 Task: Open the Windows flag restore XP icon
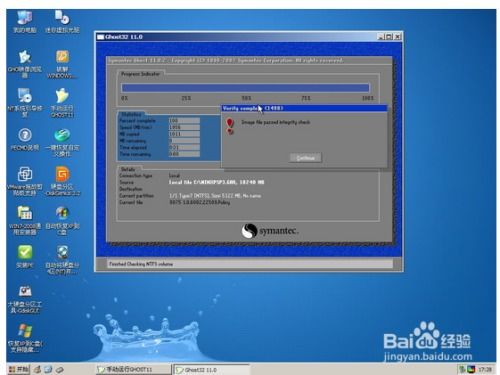(x=25, y=338)
